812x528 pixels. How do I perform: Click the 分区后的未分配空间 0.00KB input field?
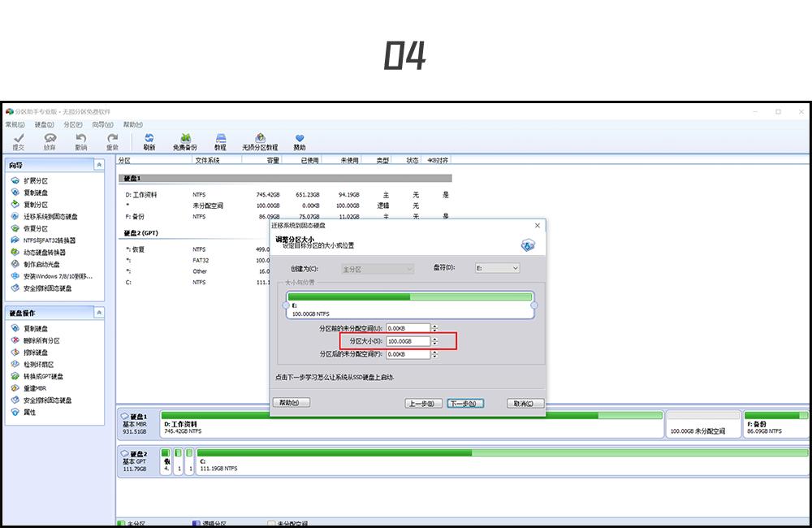(408, 354)
